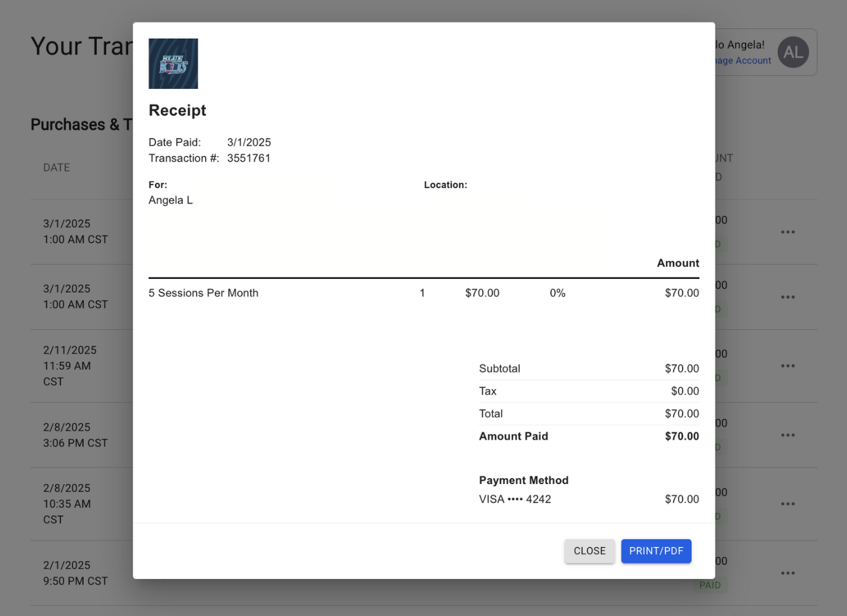
Task: Open three-dot menu for topmost 3/1/2025 transaction
Action: point(787,232)
